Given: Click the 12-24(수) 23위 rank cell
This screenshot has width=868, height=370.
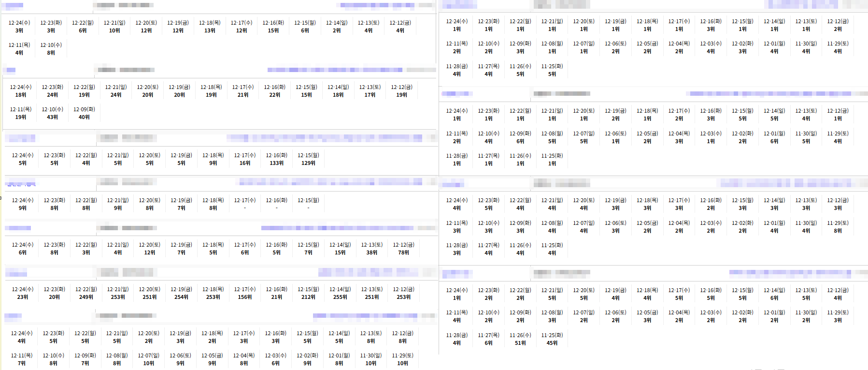Looking at the screenshot, I should (23, 294).
